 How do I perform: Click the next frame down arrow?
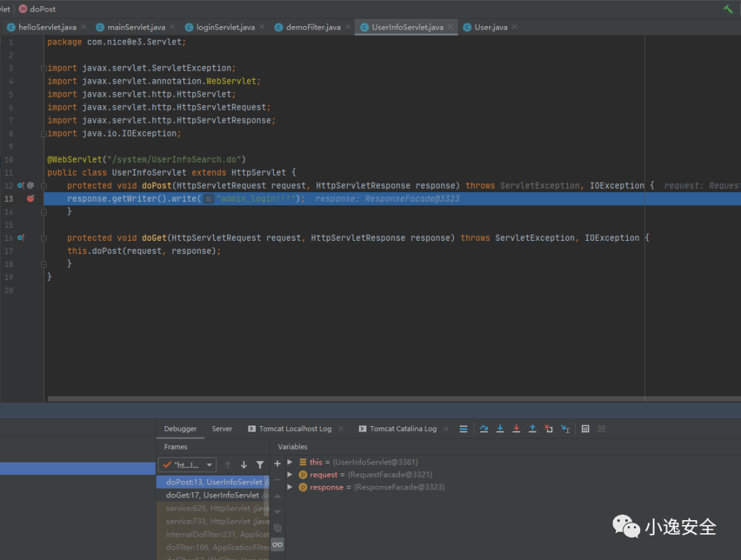point(244,465)
